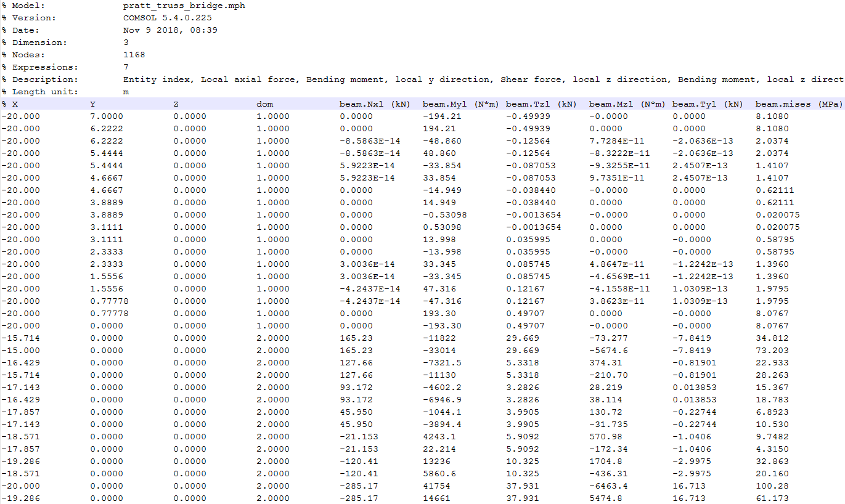Click the nodes count value 1168
This screenshot has width=845, height=504.
(x=134, y=55)
